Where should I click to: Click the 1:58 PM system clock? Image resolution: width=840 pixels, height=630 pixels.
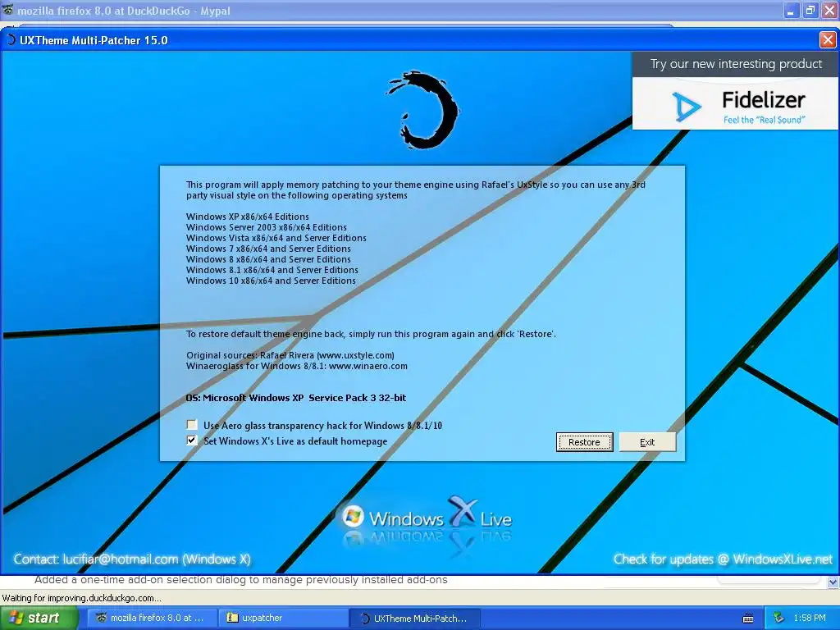tap(810, 619)
